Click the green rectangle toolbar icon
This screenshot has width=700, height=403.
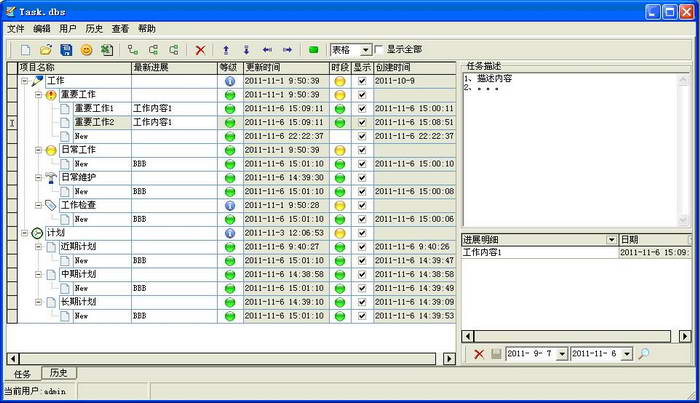pyautogui.click(x=314, y=49)
